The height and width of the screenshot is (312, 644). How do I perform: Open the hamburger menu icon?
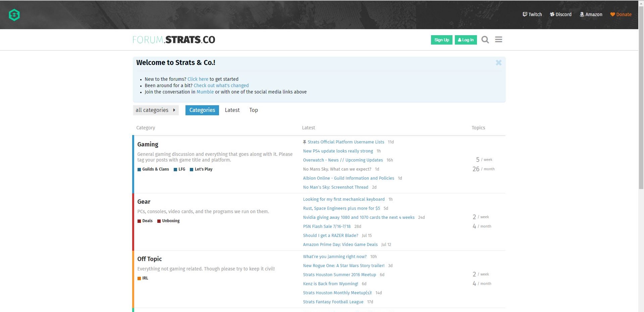(x=499, y=40)
